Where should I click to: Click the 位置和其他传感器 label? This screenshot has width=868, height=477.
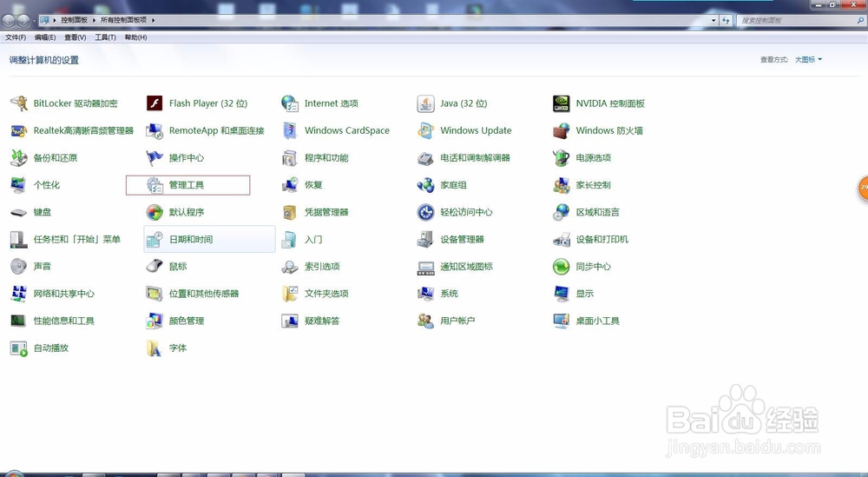pos(204,294)
